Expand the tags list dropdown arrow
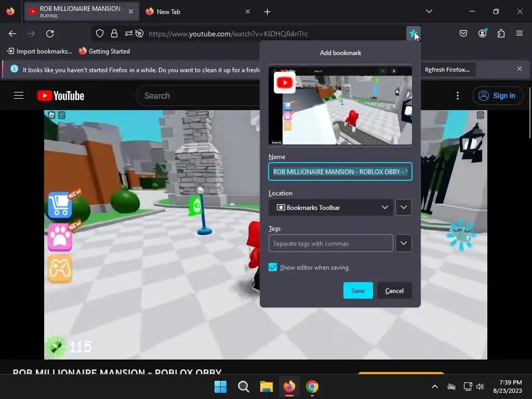532x399 pixels. point(403,243)
